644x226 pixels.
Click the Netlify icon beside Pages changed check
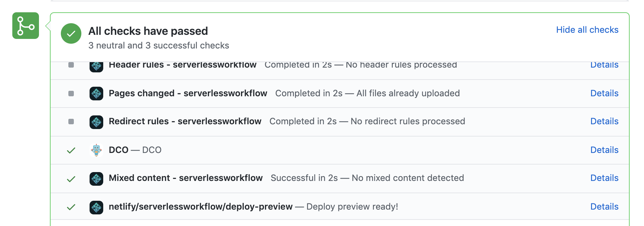[x=96, y=93]
